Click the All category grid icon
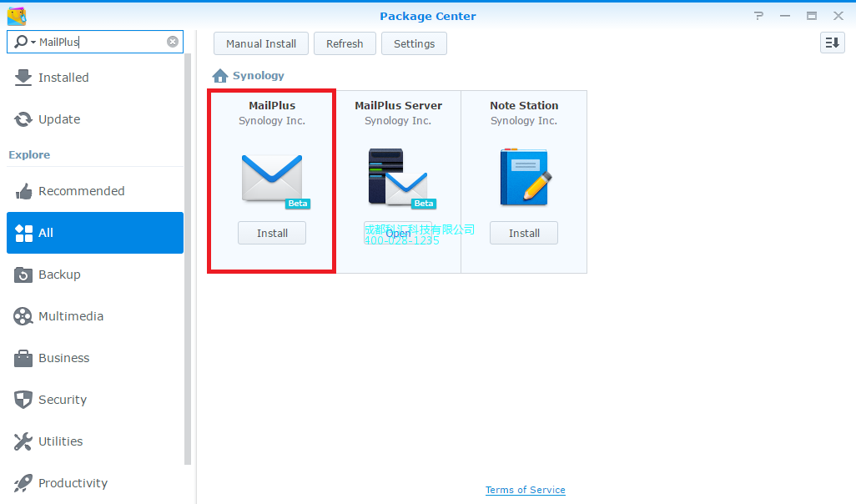856x504 pixels. tap(23, 233)
